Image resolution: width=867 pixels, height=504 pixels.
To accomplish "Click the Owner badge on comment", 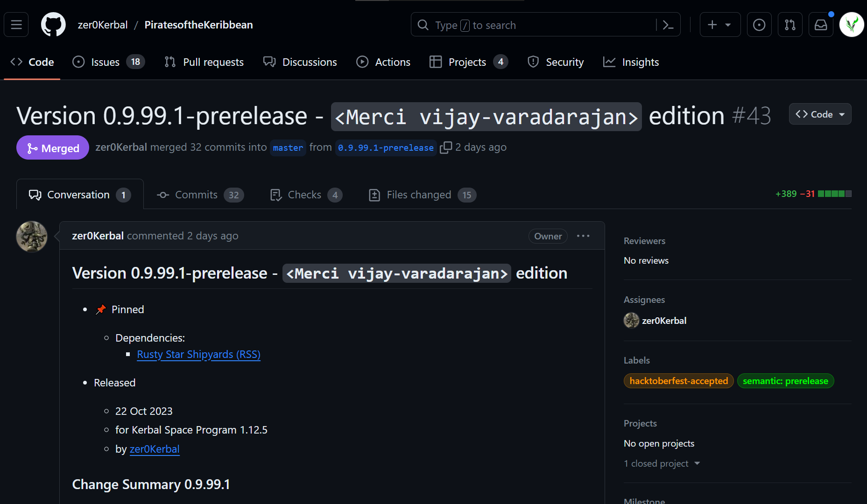I will coord(548,236).
